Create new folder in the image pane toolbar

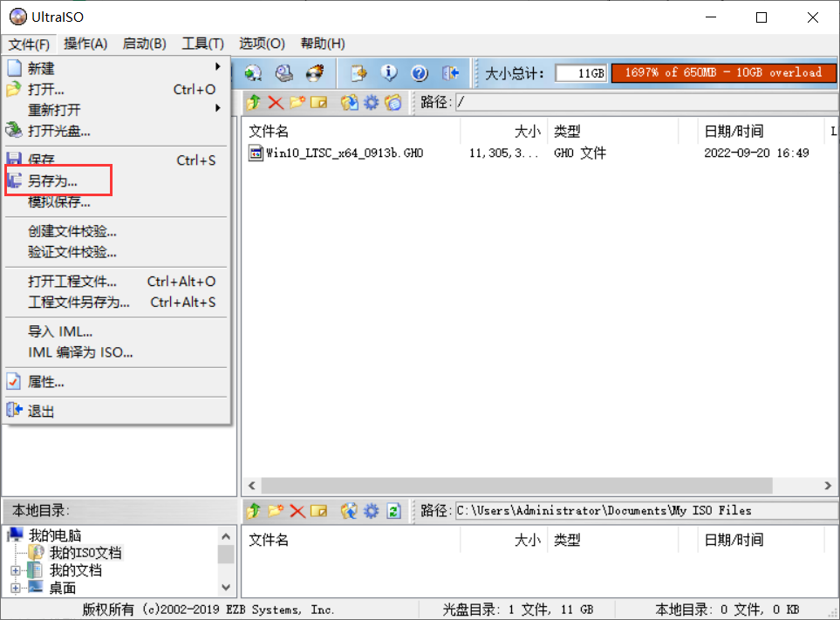pyautogui.click(x=297, y=102)
